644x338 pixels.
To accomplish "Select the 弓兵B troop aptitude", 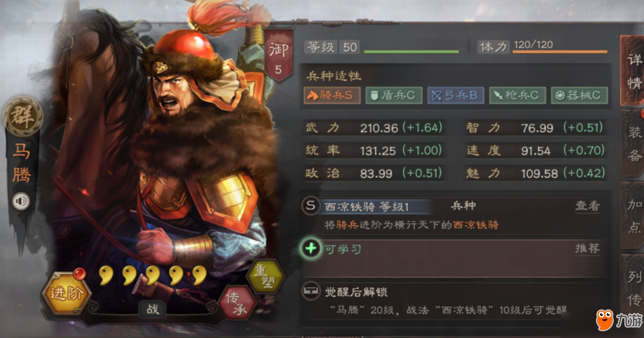I will (x=456, y=95).
